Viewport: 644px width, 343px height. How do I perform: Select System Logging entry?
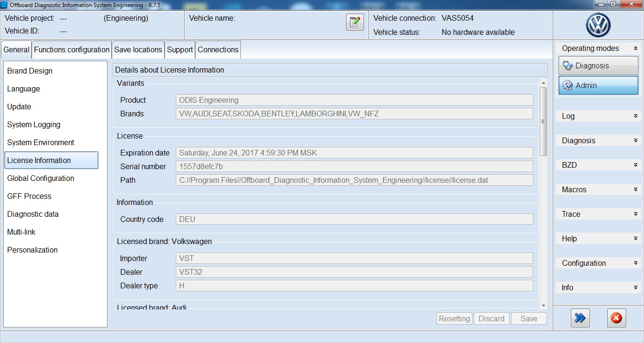point(51,124)
